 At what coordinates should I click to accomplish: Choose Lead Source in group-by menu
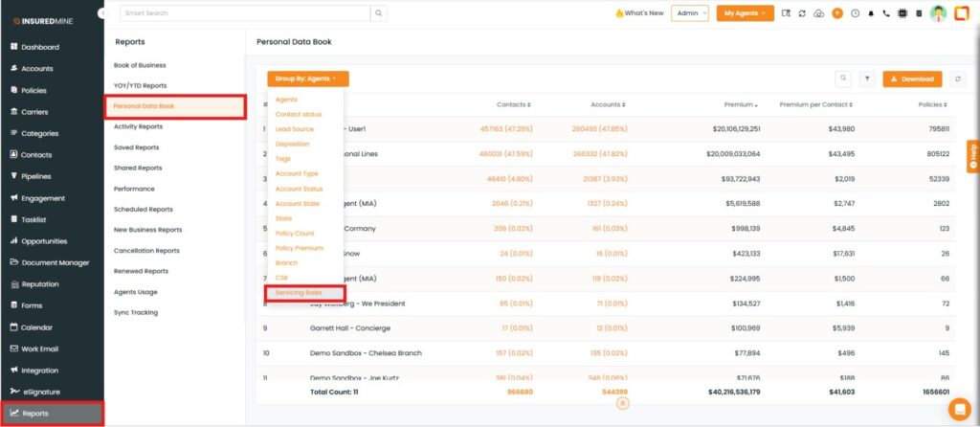coord(294,128)
